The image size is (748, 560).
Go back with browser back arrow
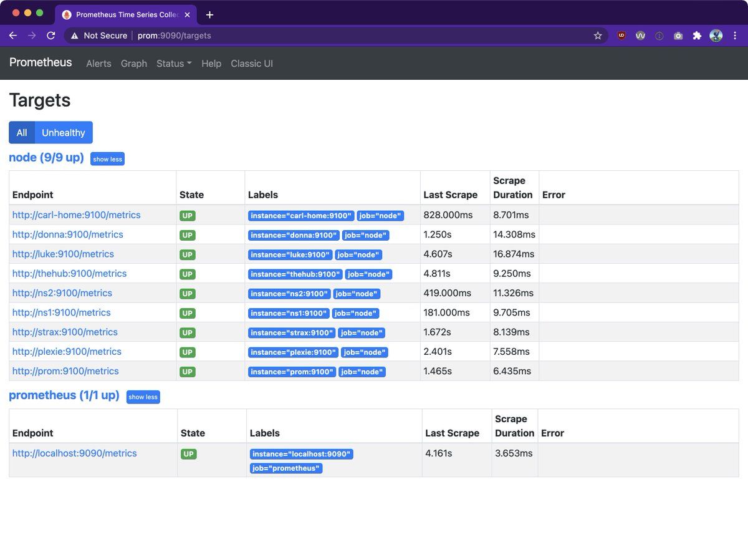pos(12,36)
